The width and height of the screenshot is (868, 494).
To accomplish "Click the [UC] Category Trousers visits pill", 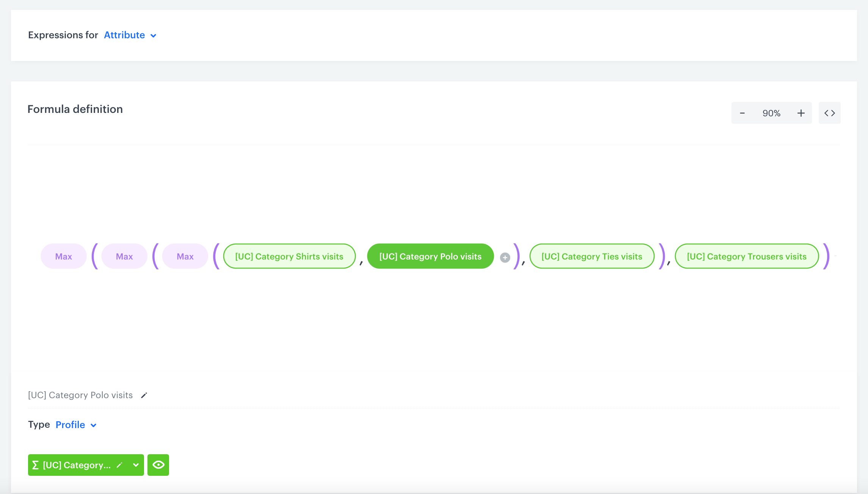I will pyautogui.click(x=746, y=256).
